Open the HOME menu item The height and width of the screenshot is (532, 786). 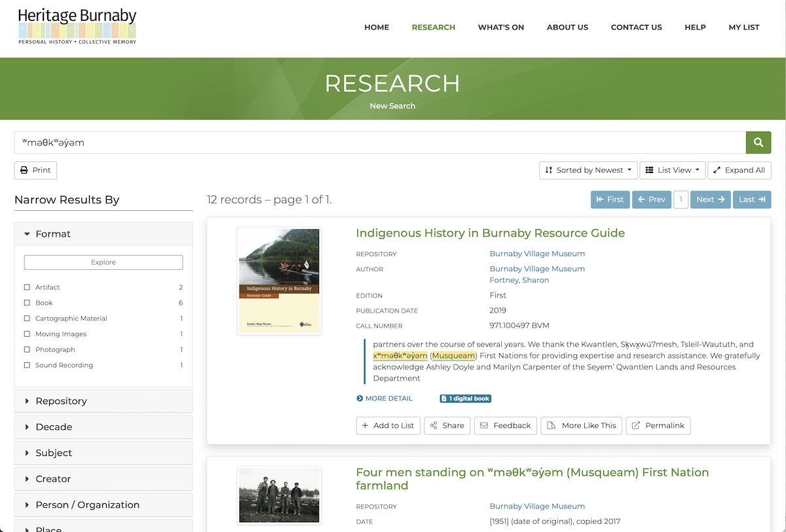tap(377, 28)
